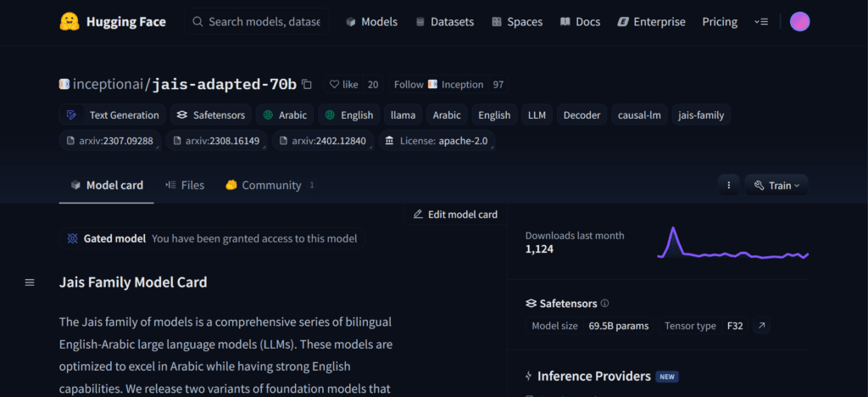Screen dimensions: 868x397
Task: Focus the search models and datasets field
Action: 257,21
